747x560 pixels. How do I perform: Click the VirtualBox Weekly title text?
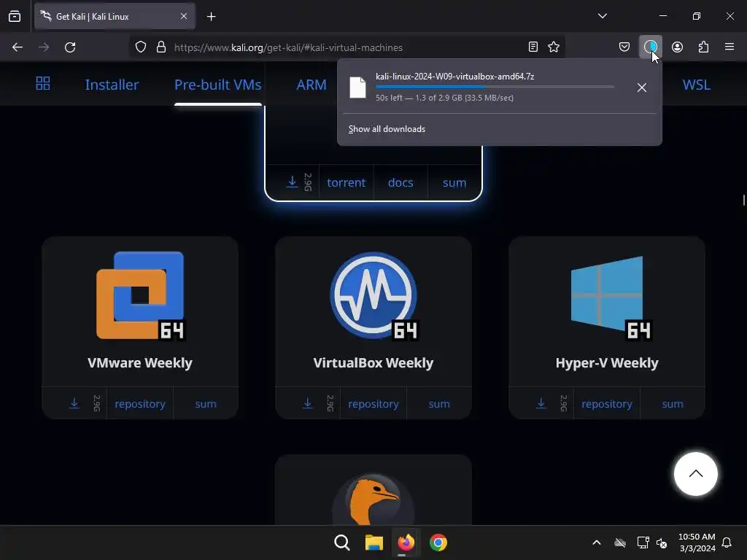click(373, 363)
